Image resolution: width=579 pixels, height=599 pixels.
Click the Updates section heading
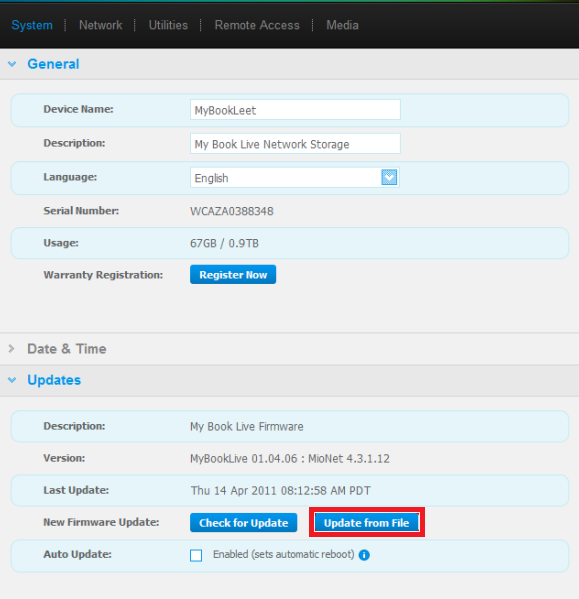(54, 380)
